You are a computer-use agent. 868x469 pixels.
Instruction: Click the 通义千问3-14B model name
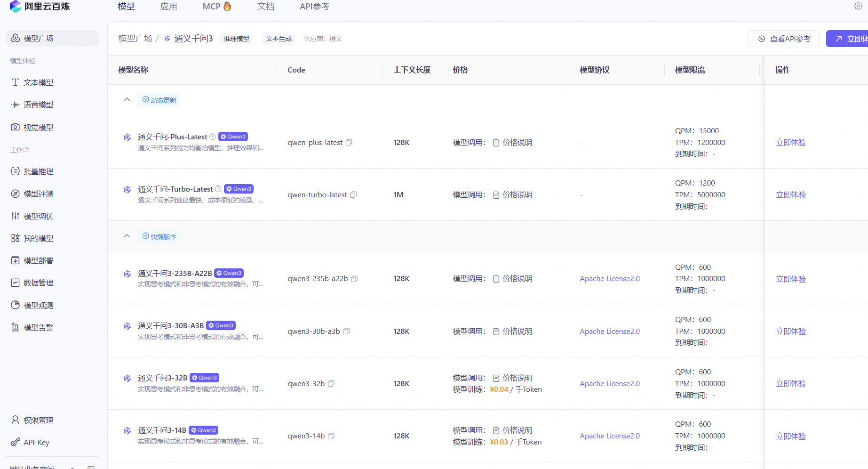162,430
